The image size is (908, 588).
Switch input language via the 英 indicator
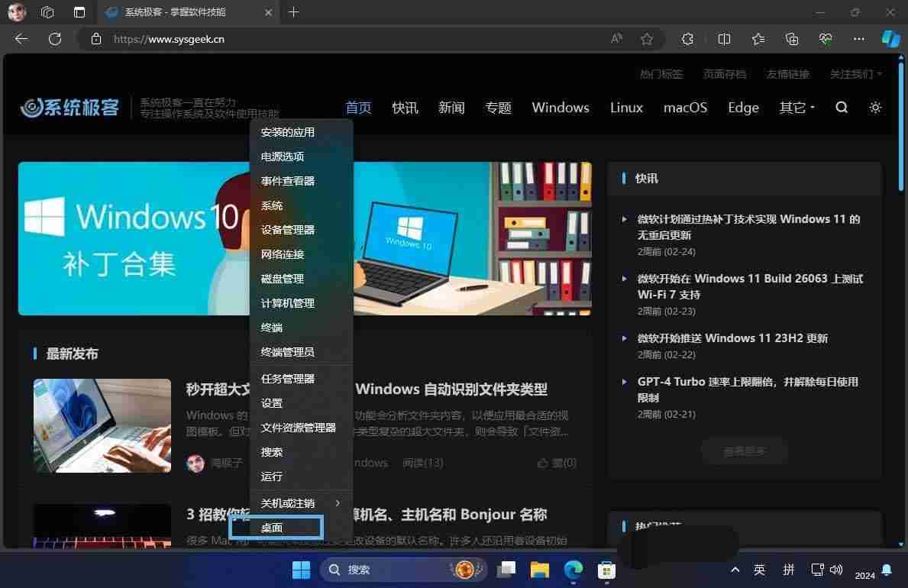click(759, 570)
